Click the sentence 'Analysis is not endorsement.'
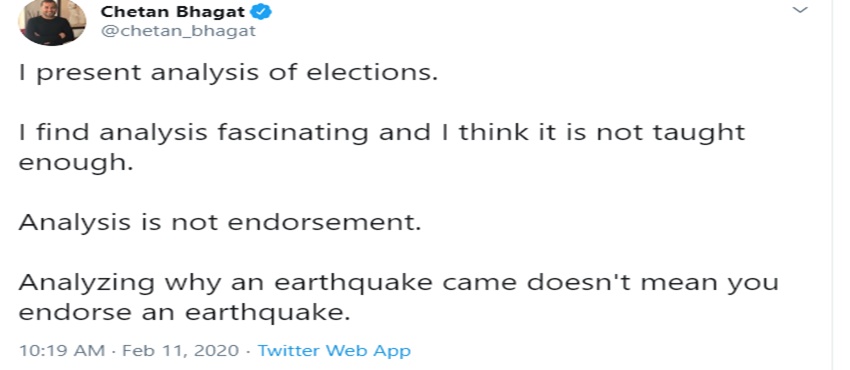This screenshot has width=850, height=370. (220, 223)
